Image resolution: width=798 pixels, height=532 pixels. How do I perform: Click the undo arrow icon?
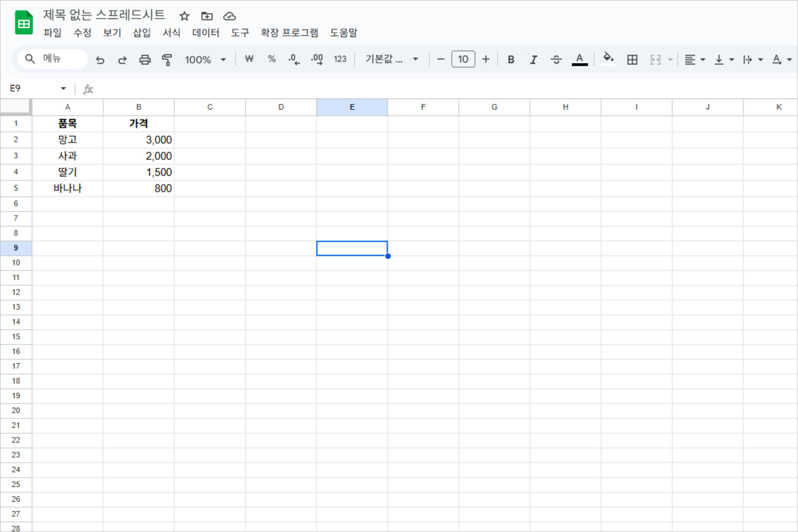[100, 60]
